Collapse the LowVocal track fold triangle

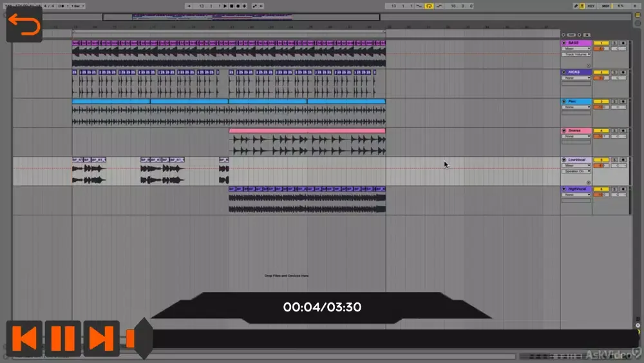click(x=564, y=160)
